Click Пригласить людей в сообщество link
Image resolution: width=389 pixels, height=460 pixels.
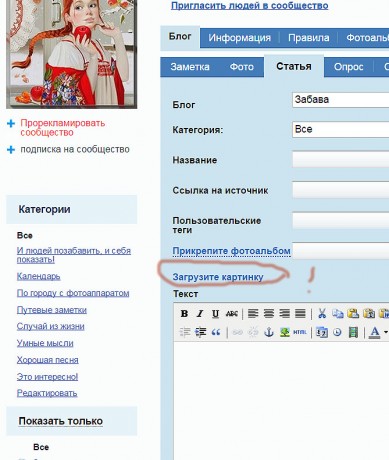tap(249, 6)
